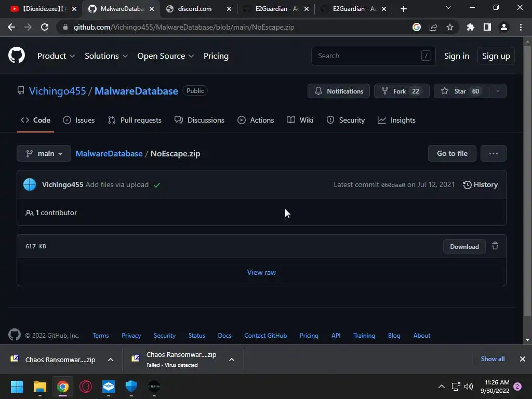Switch to the first E2Guardian tab
The width and height of the screenshot is (532, 399).
(277, 9)
